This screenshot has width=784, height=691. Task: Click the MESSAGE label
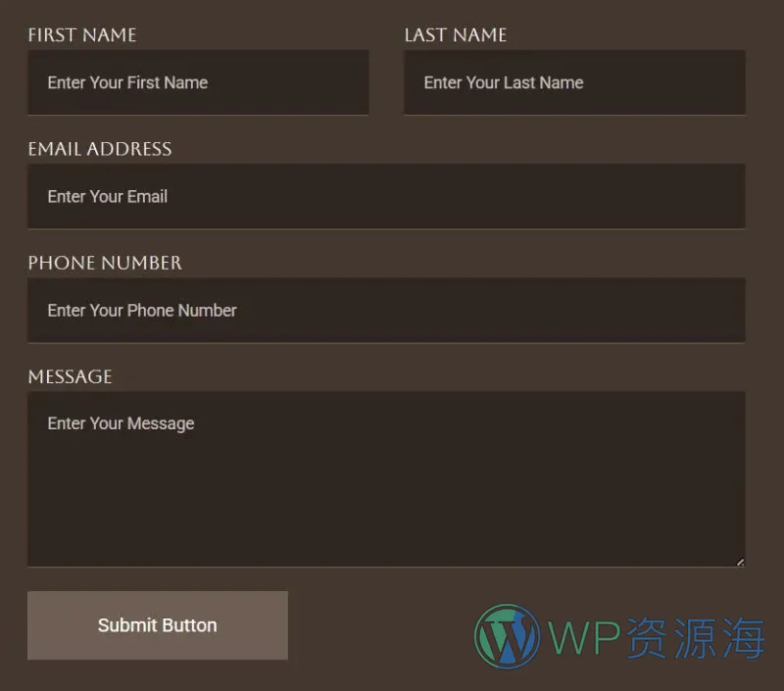pos(70,377)
